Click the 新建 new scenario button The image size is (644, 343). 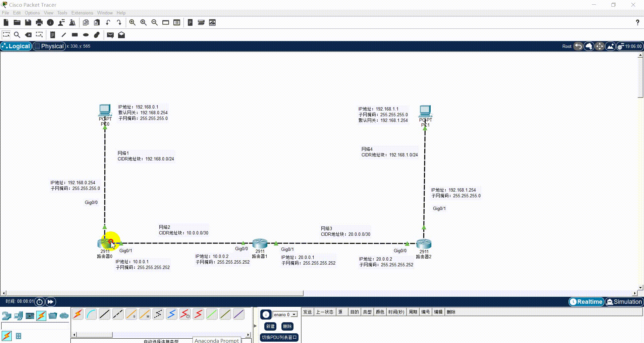pyautogui.click(x=270, y=326)
